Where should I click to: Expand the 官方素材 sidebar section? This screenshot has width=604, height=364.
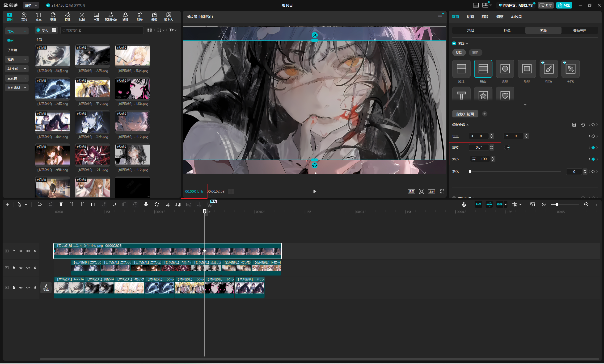click(x=17, y=88)
